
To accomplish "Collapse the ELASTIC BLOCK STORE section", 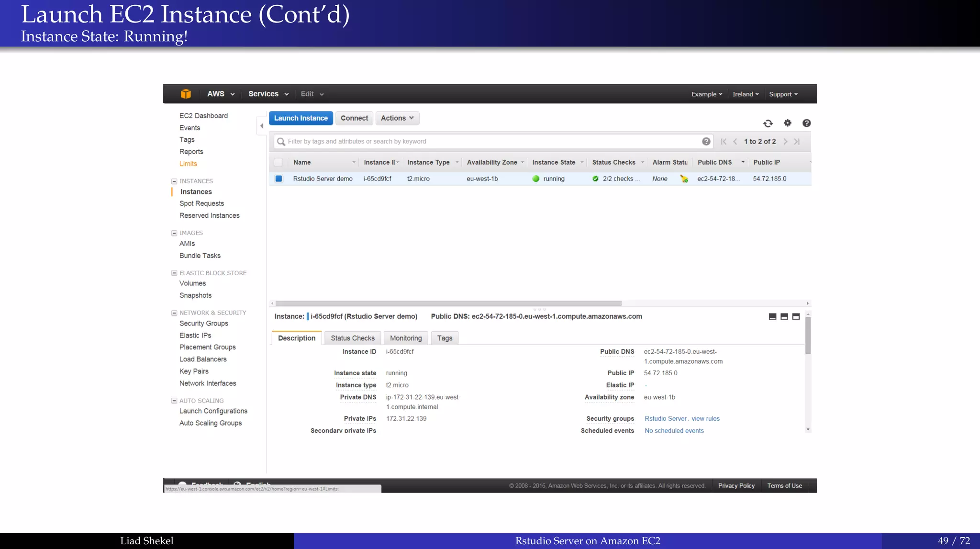I will 174,273.
